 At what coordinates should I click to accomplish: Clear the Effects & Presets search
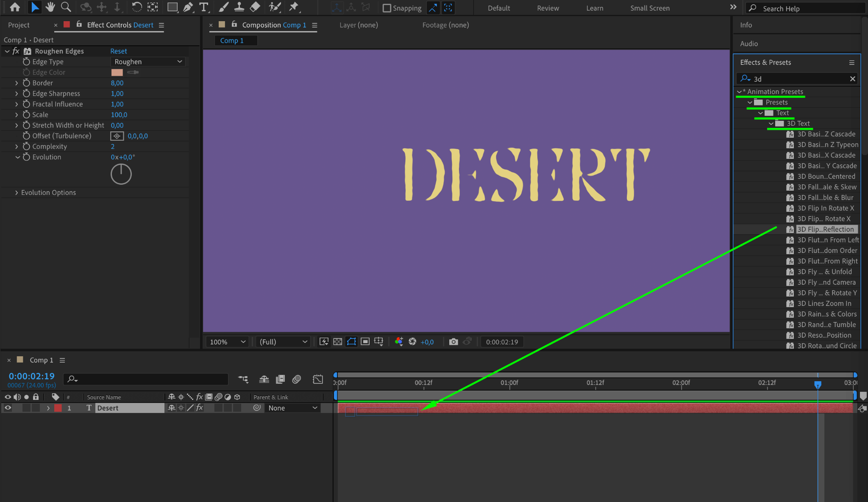point(853,79)
